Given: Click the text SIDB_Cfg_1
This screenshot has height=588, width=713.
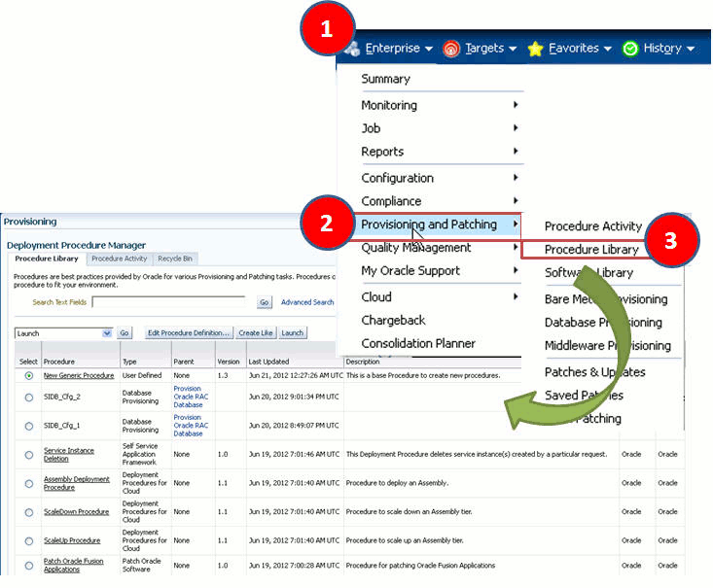Looking at the screenshot, I should [x=62, y=426].
